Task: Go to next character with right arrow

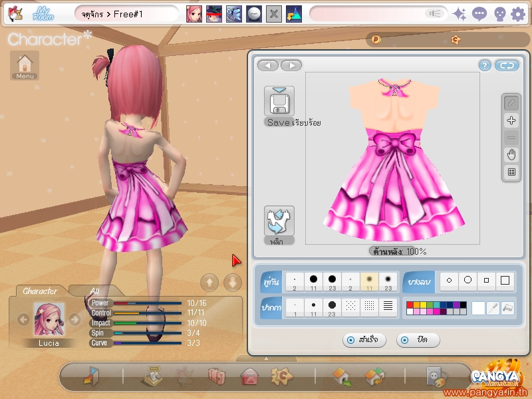Action: [74, 320]
